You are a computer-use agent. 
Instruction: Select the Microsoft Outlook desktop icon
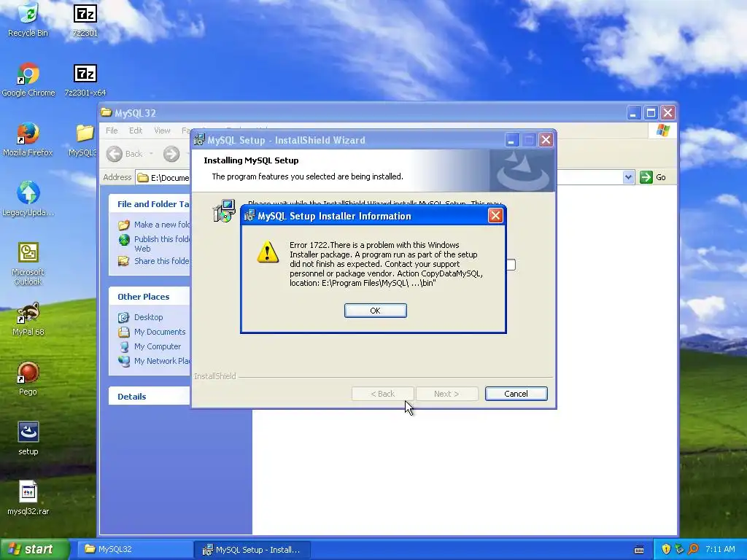coord(28,264)
